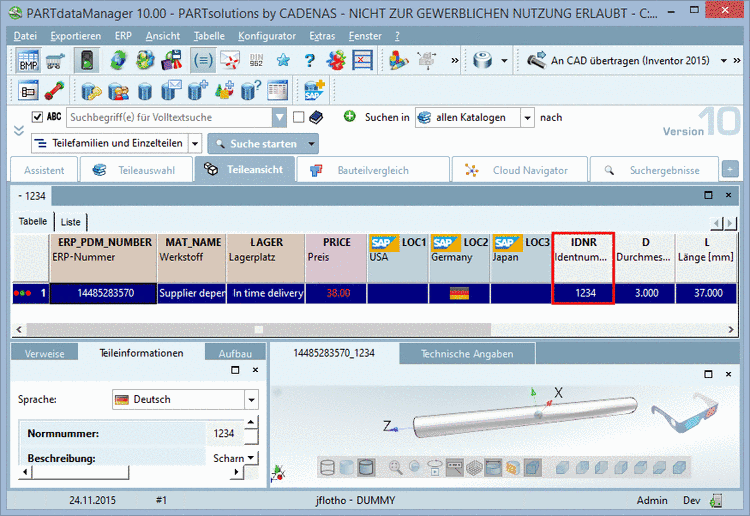Open the Sprache Deutsch dropdown
The image size is (750, 516).
click(x=252, y=400)
